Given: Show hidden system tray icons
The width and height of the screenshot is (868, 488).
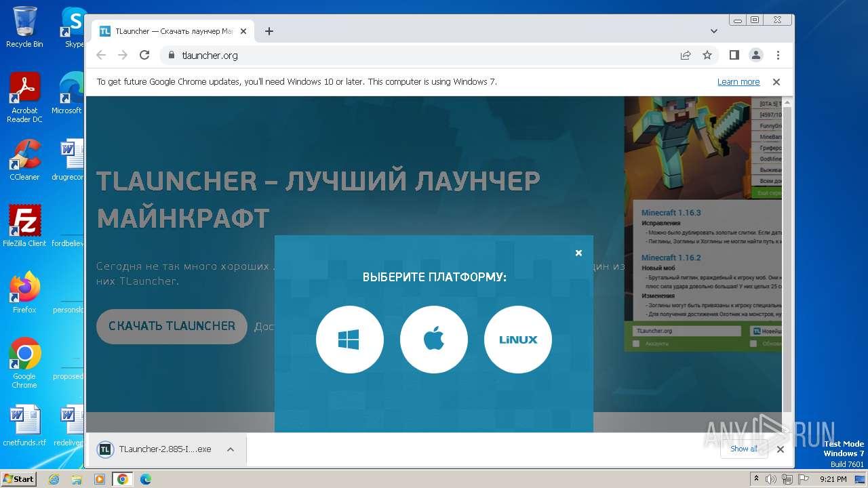Looking at the screenshot, I should (756, 479).
